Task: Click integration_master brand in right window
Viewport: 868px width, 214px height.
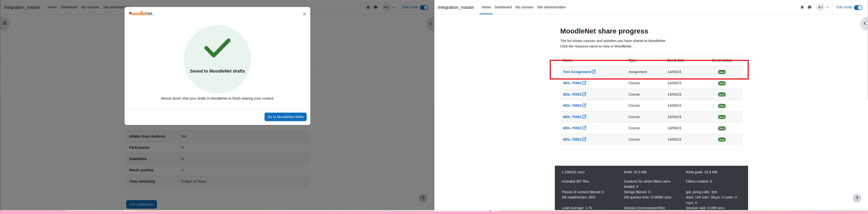Action: pyautogui.click(x=456, y=7)
